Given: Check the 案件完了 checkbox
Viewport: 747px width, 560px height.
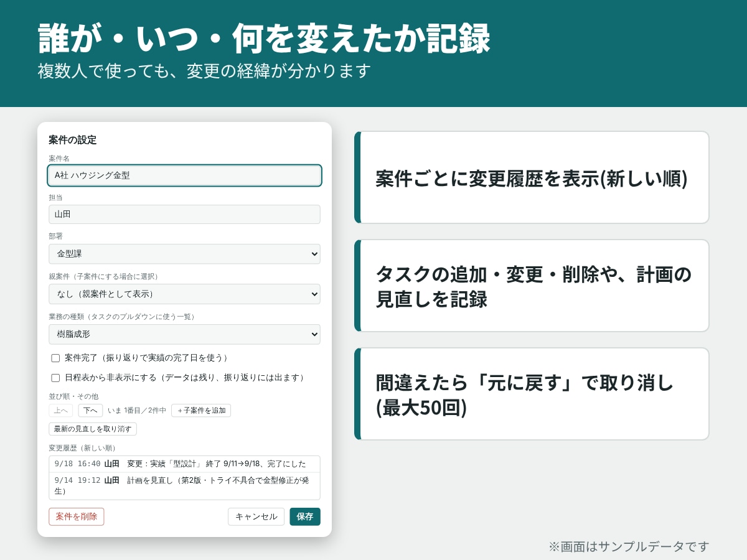Looking at the screenshot, I should pos(55,358).
